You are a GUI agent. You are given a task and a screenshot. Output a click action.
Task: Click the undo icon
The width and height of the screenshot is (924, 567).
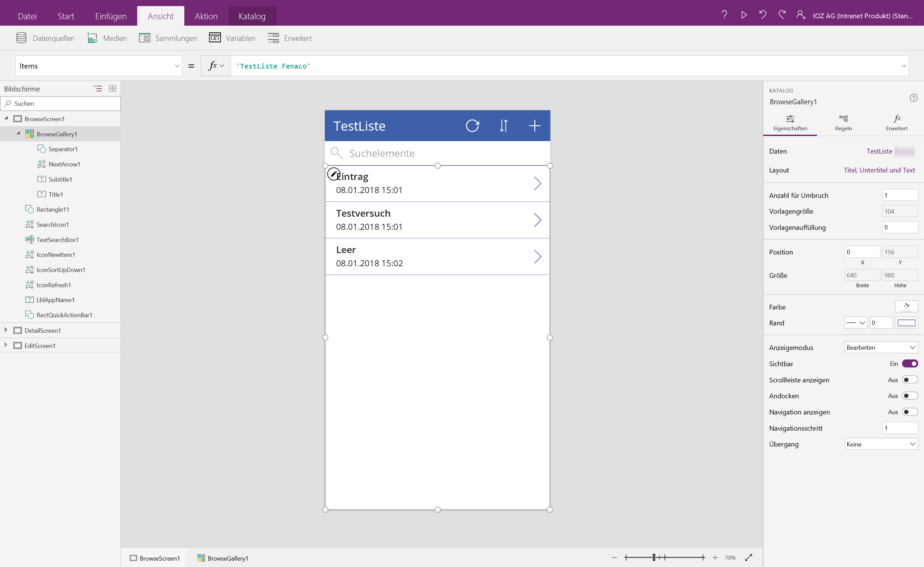pos(762,15)
